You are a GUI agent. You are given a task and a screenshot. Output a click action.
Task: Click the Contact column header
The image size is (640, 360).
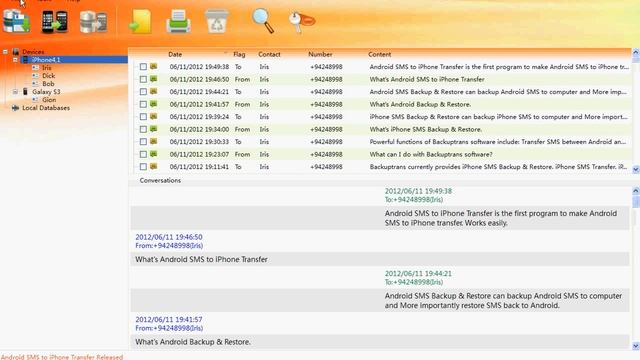pos(269,54)
